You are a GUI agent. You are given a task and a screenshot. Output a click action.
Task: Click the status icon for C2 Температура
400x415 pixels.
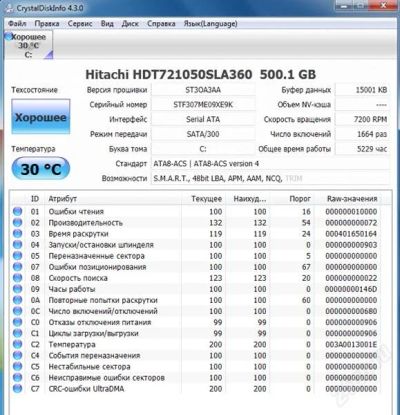18,344
